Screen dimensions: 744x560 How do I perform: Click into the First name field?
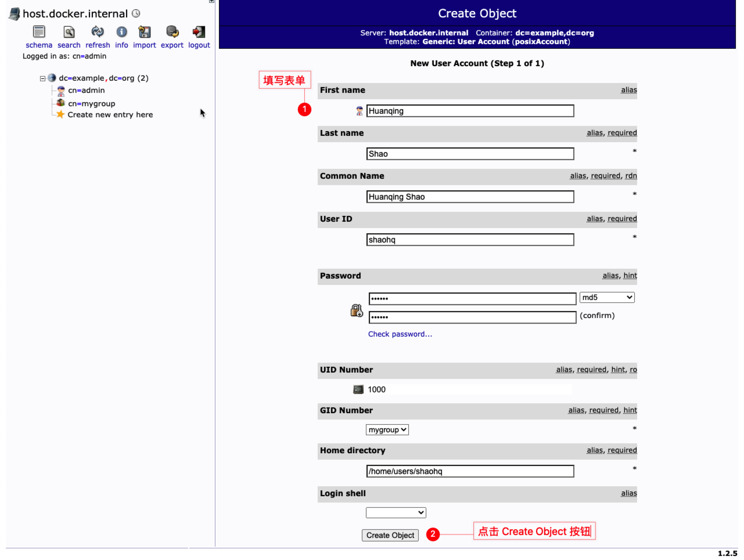tap(470, 111)
